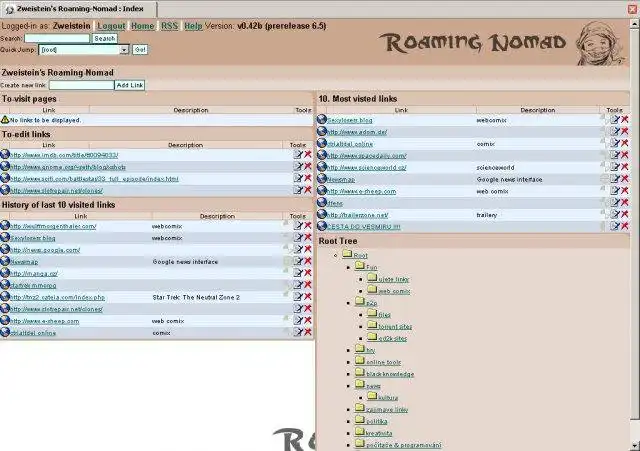Image resolution: width=640 pixels, height=451 pixels.
Task: Delete the google.com entry in history
Action: click(308, 249)
